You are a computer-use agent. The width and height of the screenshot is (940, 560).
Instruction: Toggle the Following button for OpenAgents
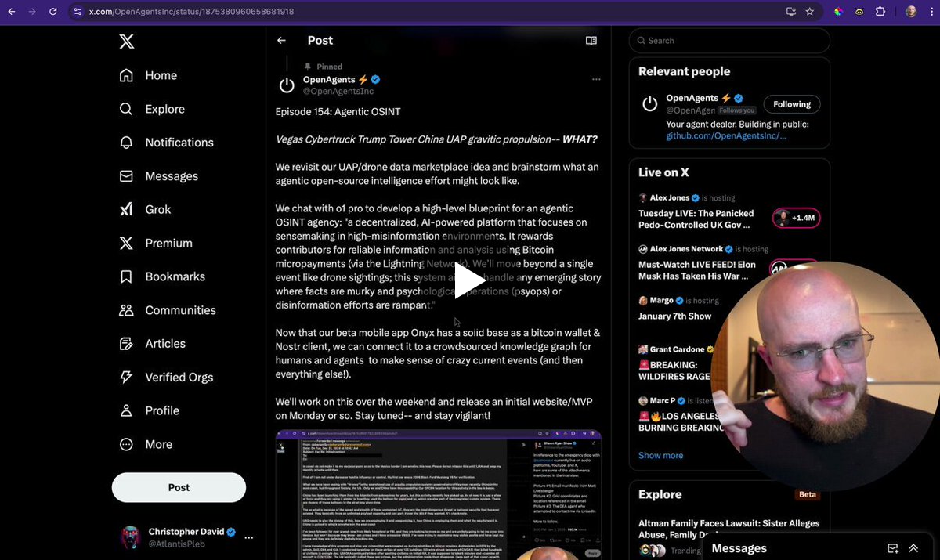point(792,104)
